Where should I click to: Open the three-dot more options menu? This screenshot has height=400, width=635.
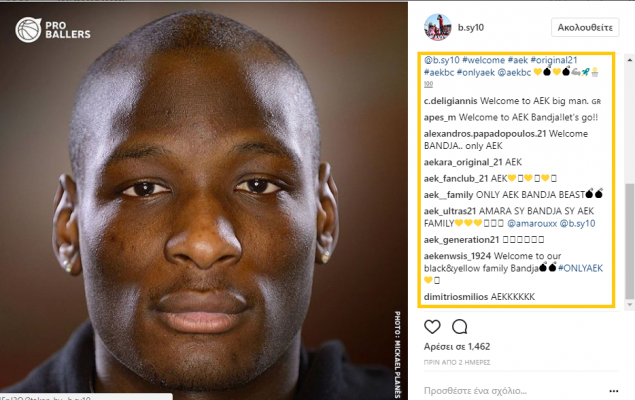click(614, 391)
